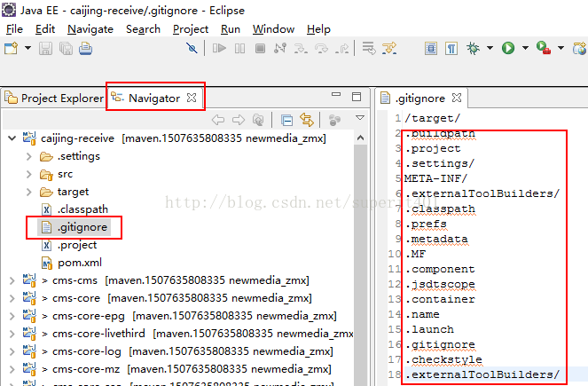
Task: Click the Drop to Frame icon
Action: pyautogui.click(x=369, y=48)
